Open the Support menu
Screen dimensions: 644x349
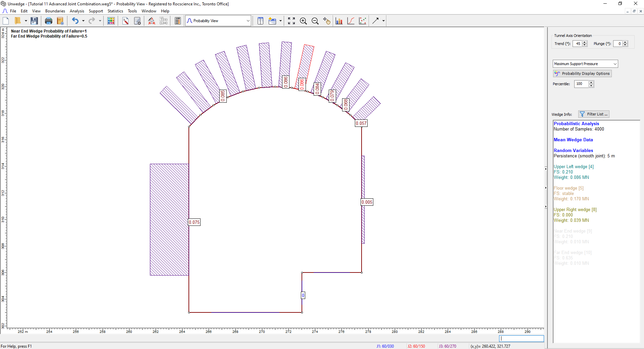(96, 11)
